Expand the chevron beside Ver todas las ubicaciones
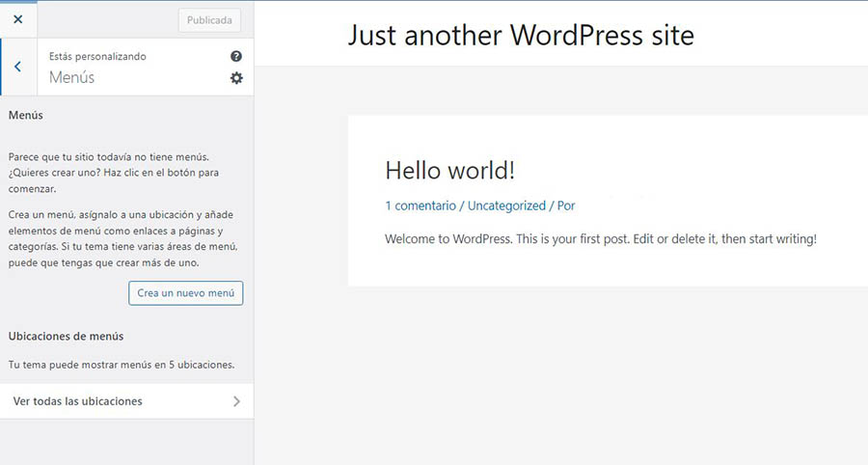Screen dimensions: 868x465 (x=236, y=401)
